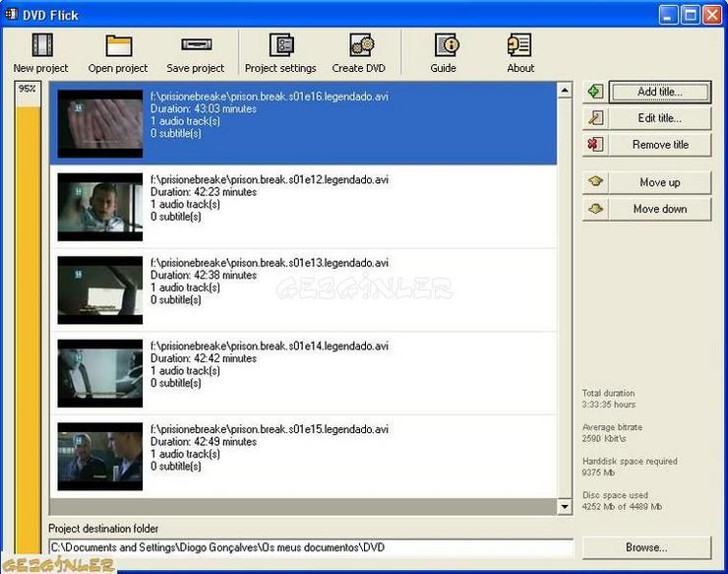Click the green plus Add title icon
The height and width of the screenshot is (574, 728).
click(595, 92)
